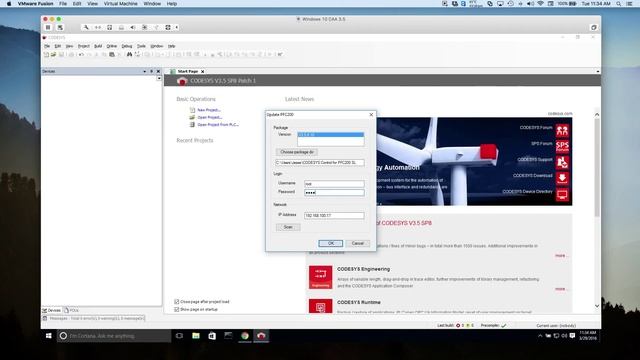
Task: Open the tab list dropdown beside Start Page
Action: (x=598, y=71)
